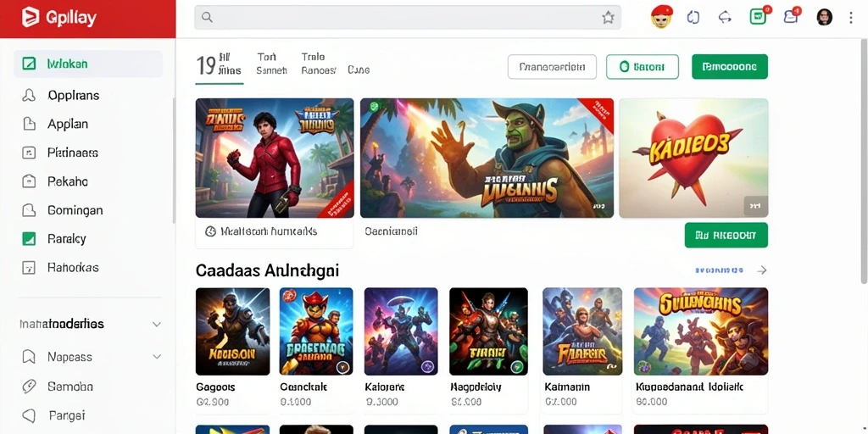
Task: Open Wlokan in the sidebar
Action: pyautogui.click(x=88, y=64)
